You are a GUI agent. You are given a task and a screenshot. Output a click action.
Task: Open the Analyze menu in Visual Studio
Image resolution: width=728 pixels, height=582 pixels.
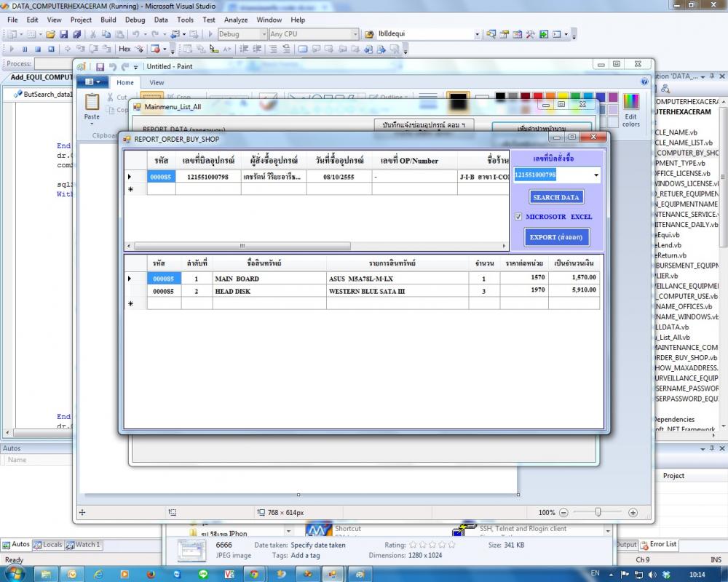(236, 20)
